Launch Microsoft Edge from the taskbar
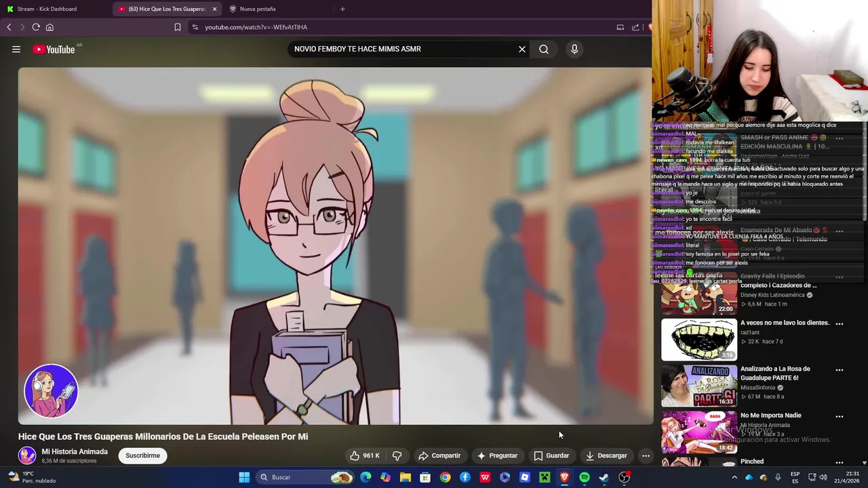The width and height of the screenshot is (868, 488). click(x=366, y=477)
